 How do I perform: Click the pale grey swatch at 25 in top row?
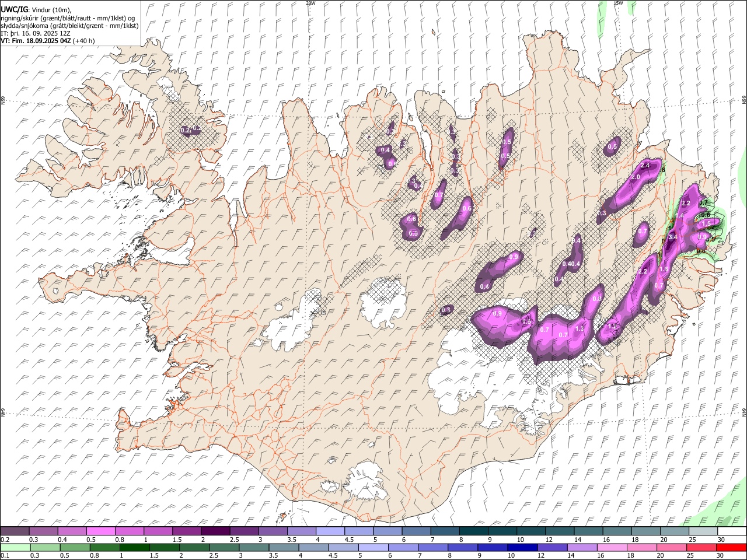point(703,531)
